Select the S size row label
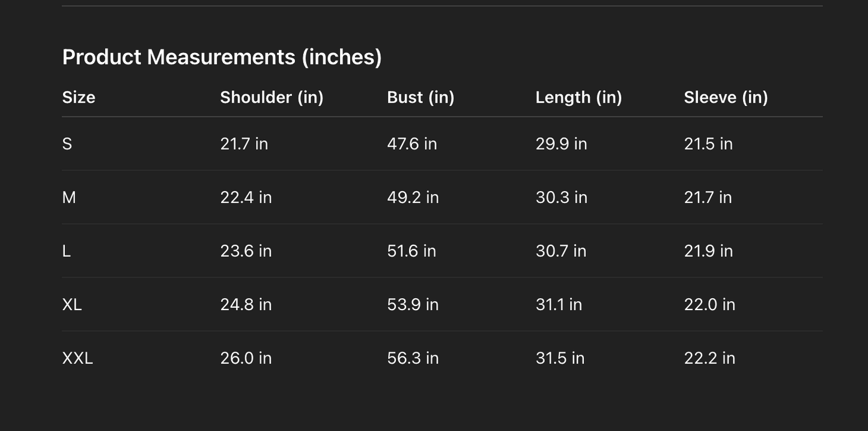Viewport: 868px width, 431px height. [67, 144]
